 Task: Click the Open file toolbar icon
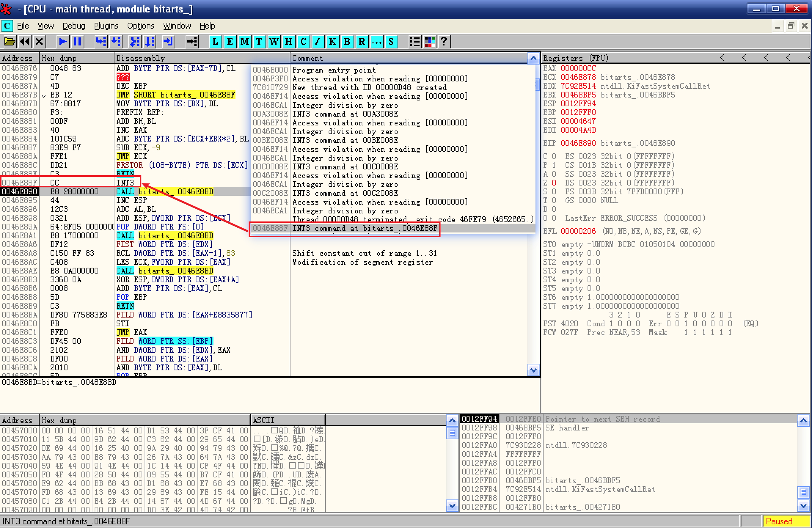click(x=10, y=41)
